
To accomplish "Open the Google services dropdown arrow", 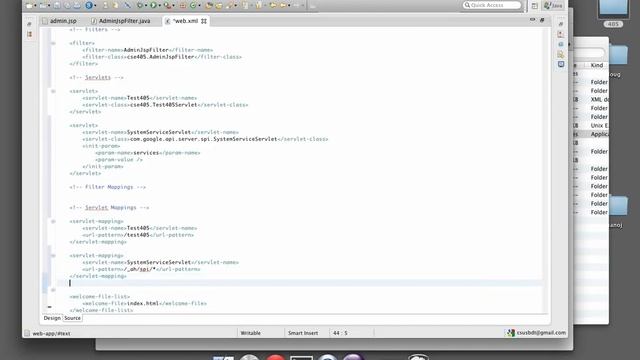I will (x=95, y=6).
